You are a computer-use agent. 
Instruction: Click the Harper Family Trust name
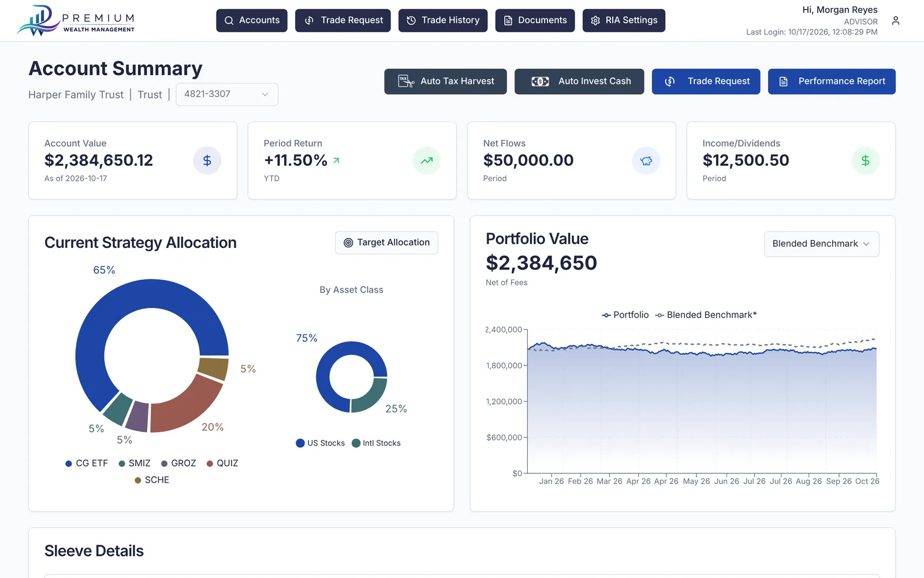coord(76,95)
